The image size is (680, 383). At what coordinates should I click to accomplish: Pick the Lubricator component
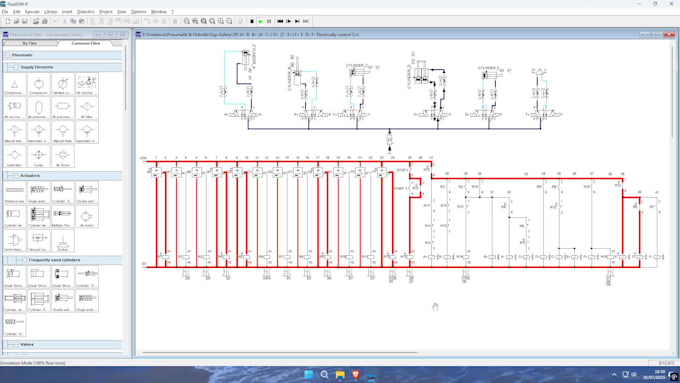[x=14, y=156]
